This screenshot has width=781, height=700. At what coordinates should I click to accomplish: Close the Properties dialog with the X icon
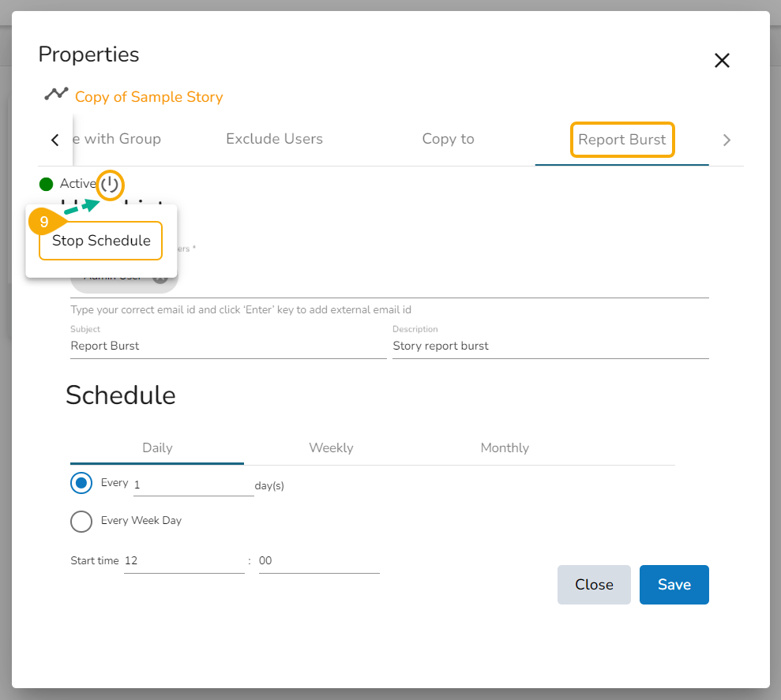722,61
